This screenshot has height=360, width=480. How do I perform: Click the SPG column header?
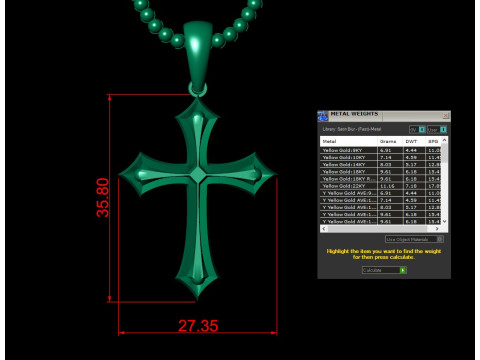pos(433,141)
